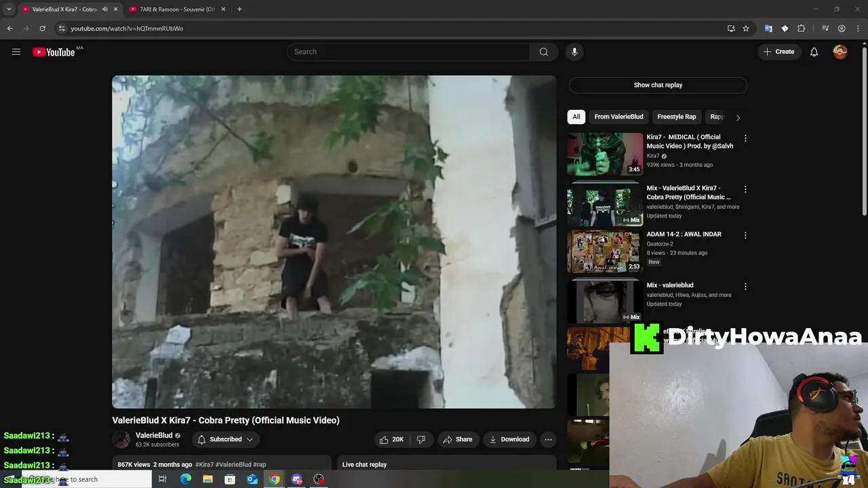Select the From ValerieBlud chip
Screen dimensions: 868x488
(x=618, y=117)
